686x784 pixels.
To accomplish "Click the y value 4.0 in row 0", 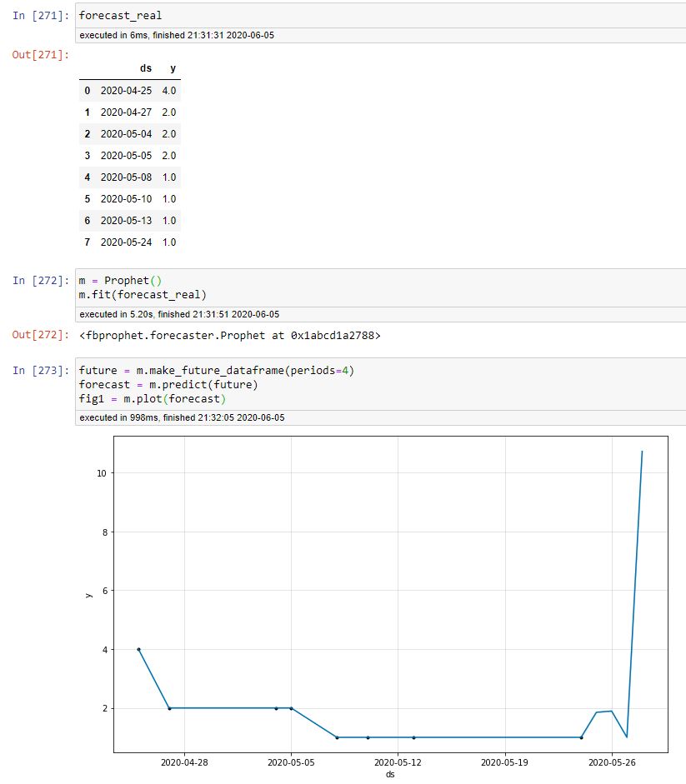I will [170, 91].
